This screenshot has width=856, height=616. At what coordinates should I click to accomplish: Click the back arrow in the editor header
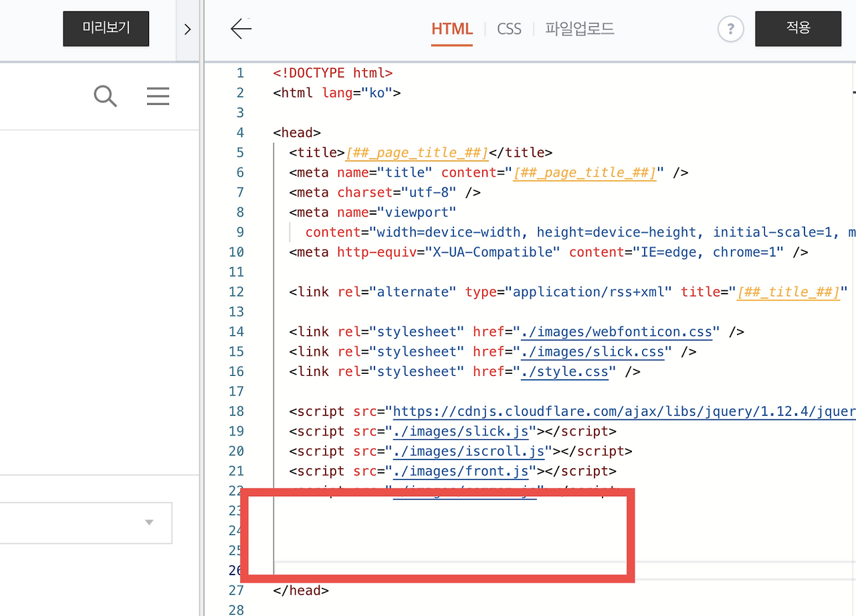(x=241, y=29)
